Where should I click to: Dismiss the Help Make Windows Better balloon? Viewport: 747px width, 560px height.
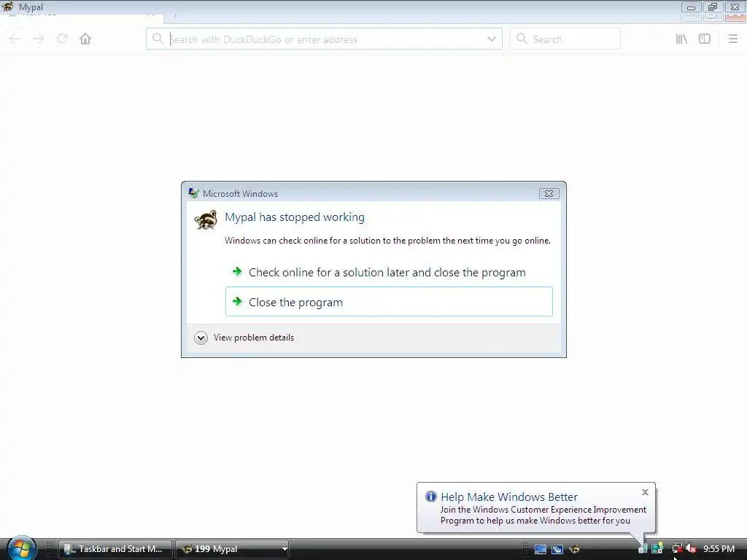click(645, 492)
